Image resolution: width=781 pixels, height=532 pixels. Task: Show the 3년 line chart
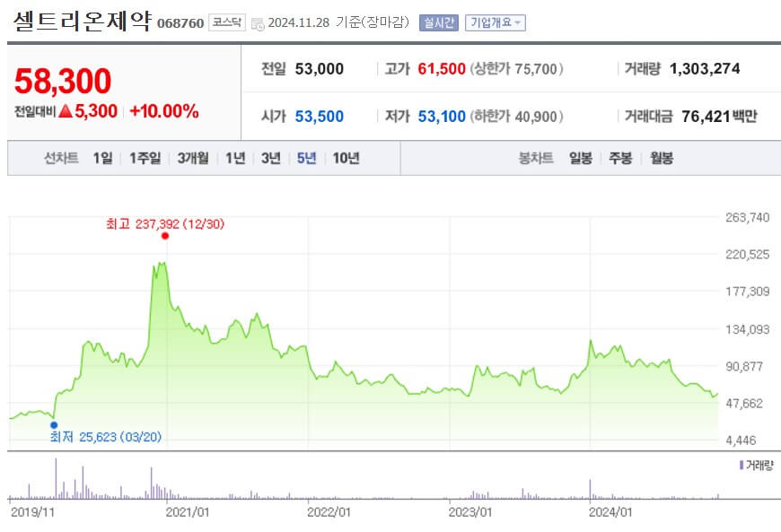(271, 158)
